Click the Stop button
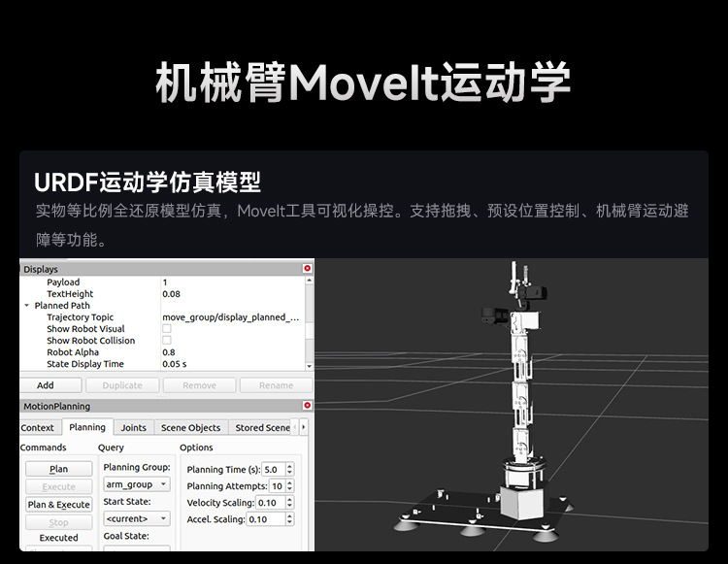 coord(58,522)
